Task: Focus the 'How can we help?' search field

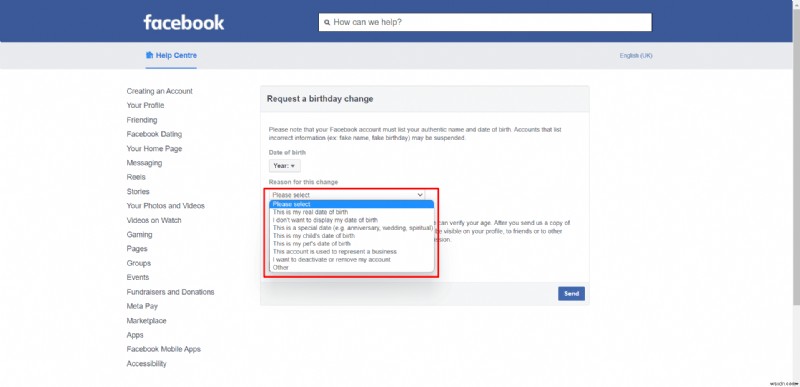Action: point(485,22)
